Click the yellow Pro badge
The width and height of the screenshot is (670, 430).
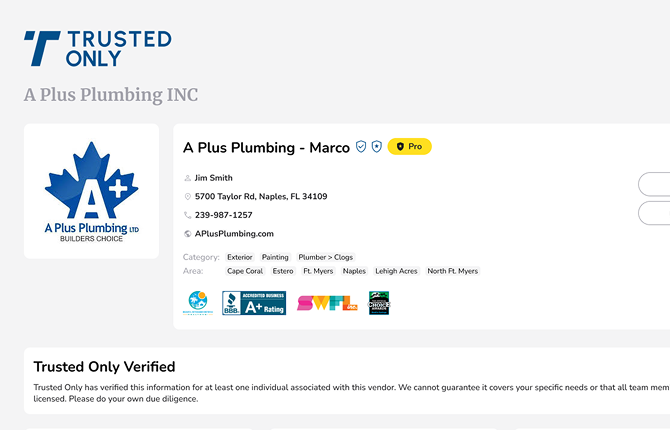pyautogui.click(x=409, y=147)
